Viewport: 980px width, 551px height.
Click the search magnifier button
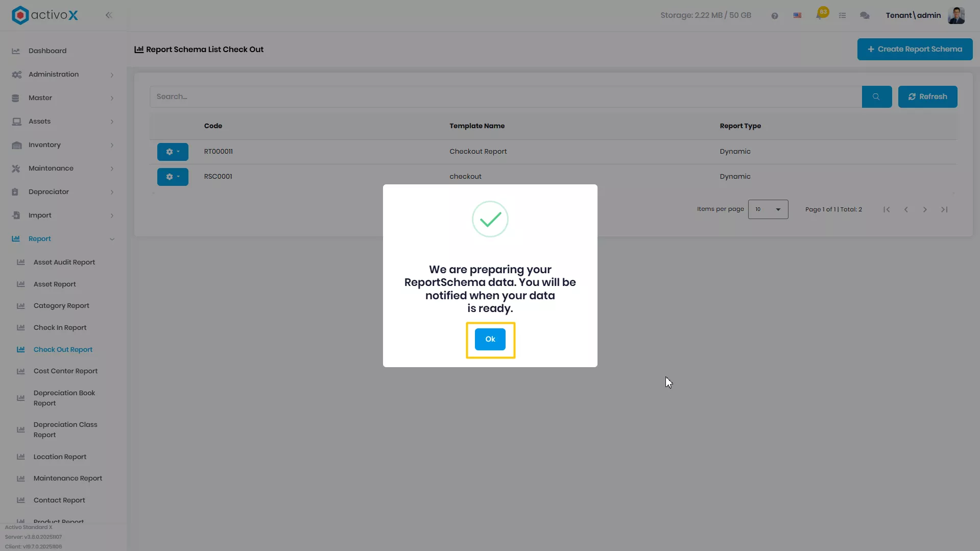click(x=876, y=97)
